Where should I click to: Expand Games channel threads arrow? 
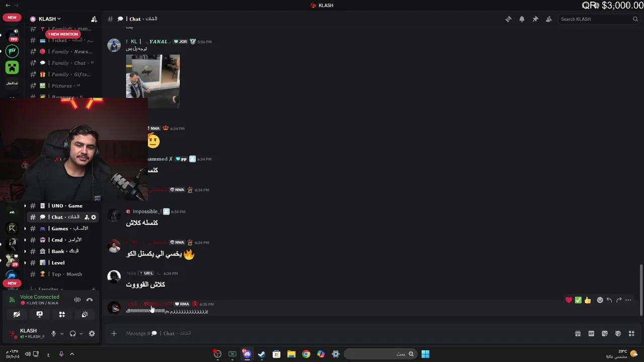pyautogui.click(x=25, y=228)
